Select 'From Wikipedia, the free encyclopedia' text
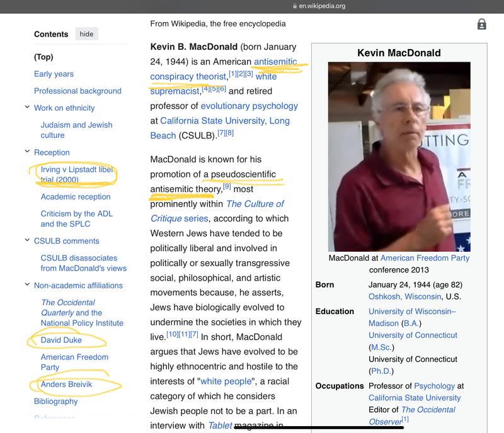Screen dimensions: 504x433 coord(218,24)
